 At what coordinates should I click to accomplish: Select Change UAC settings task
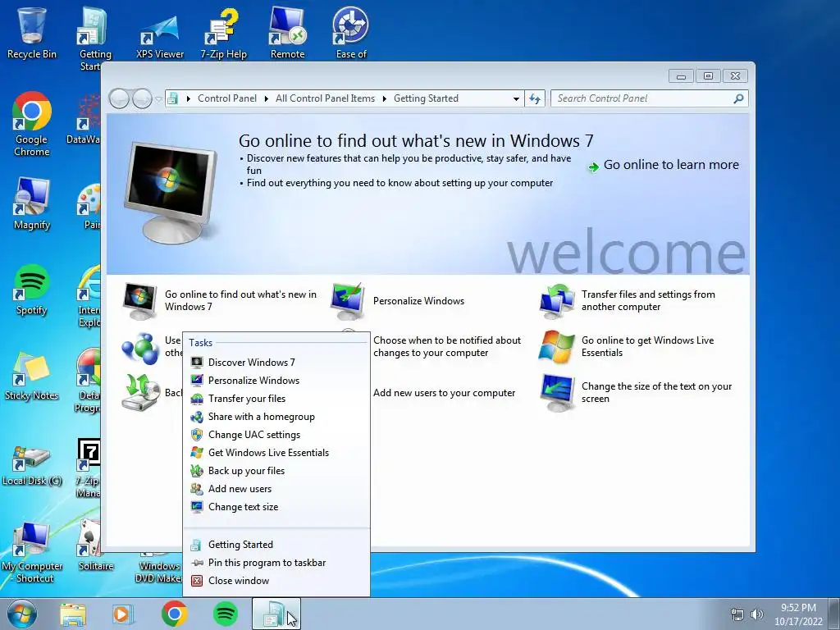pos(276,435)
